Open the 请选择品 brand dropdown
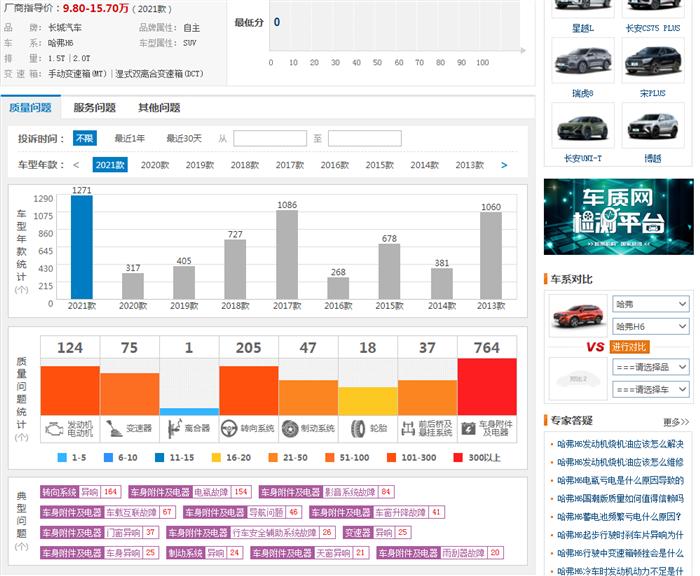The image size is (700, 576). click(651, 367)
